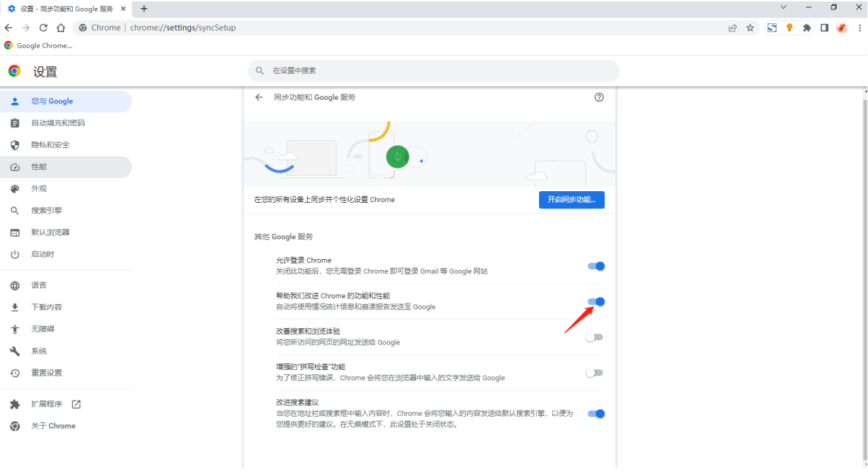Click external link icon beside 扩展程序
868x472 pixels.
click(77, 404)
